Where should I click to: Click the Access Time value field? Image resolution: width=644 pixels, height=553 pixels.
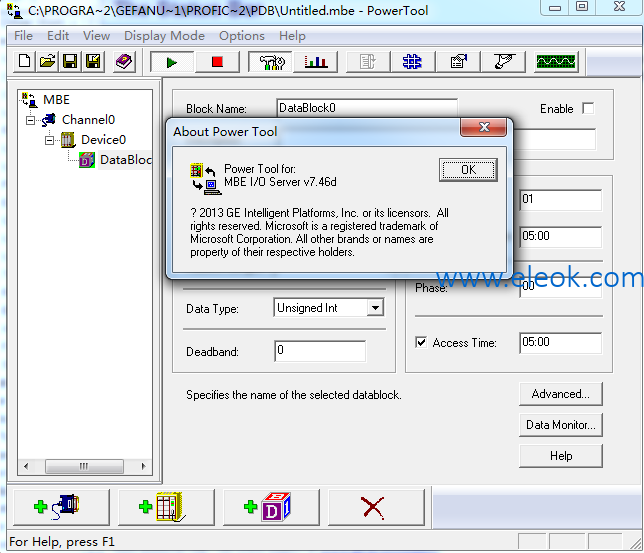coord(560,343)
